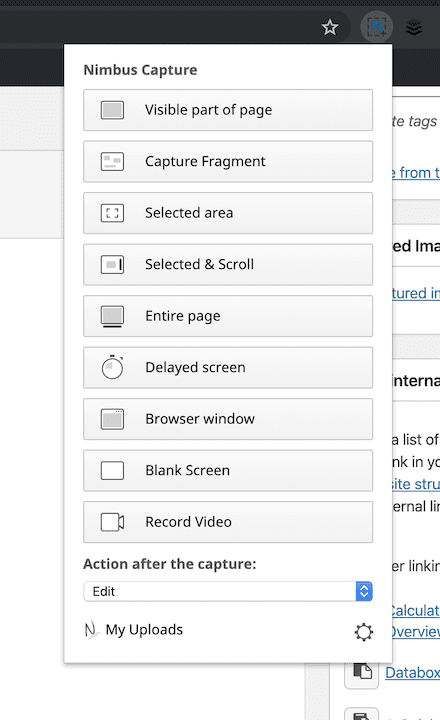Screen dimensions: 440x720
Task: Click the Capture Fragment icon
Action: coord(113,162)
